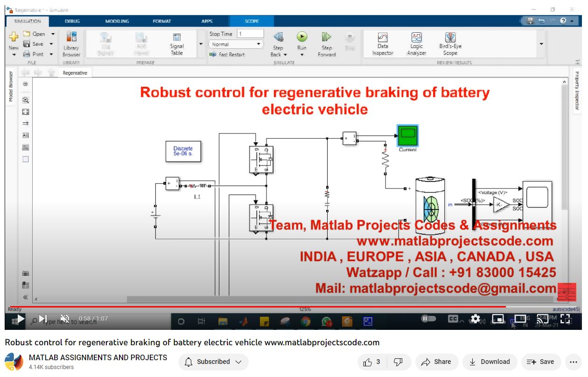The height and width of the screenshot is (377, 588).
Task: Open the Model Browser side panel
Action: click(x=11, y=87)
